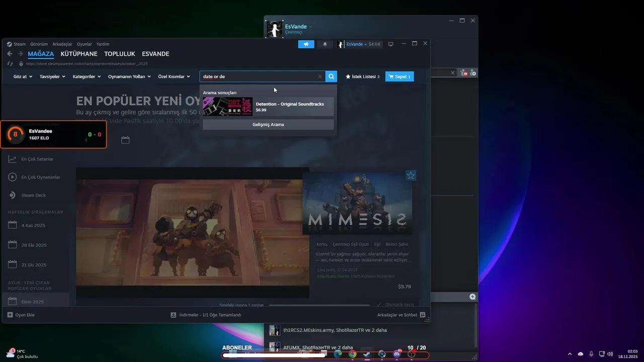644x362 pixels.
Task: Go forward with the Steam forward arrow
Action: click(x=20, y=54)
